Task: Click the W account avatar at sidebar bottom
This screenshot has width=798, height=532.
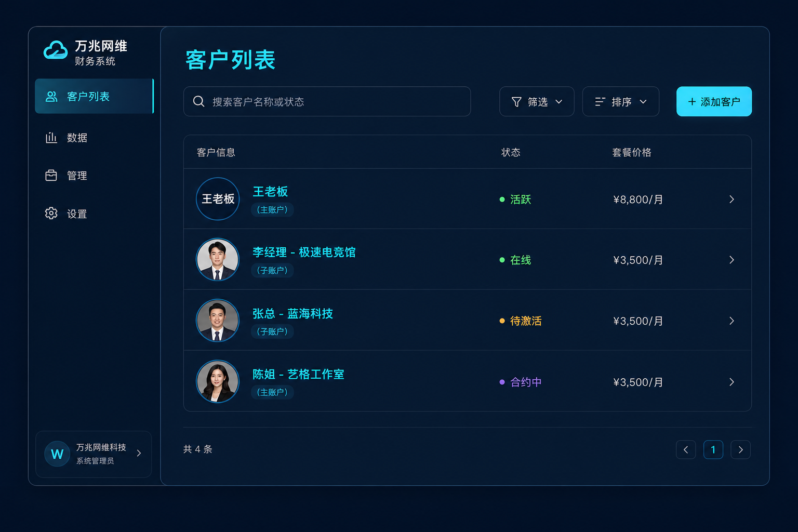Action: [57, 454]
